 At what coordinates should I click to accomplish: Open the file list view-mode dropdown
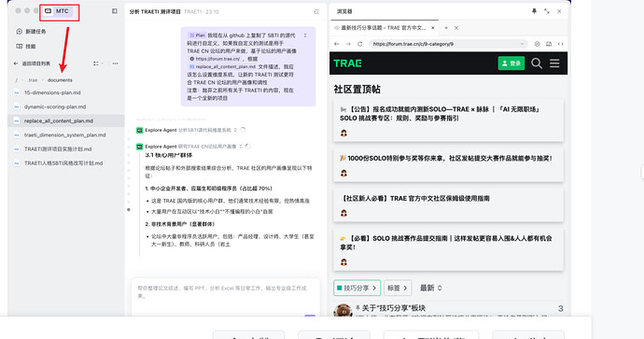(x=98, y=64)
